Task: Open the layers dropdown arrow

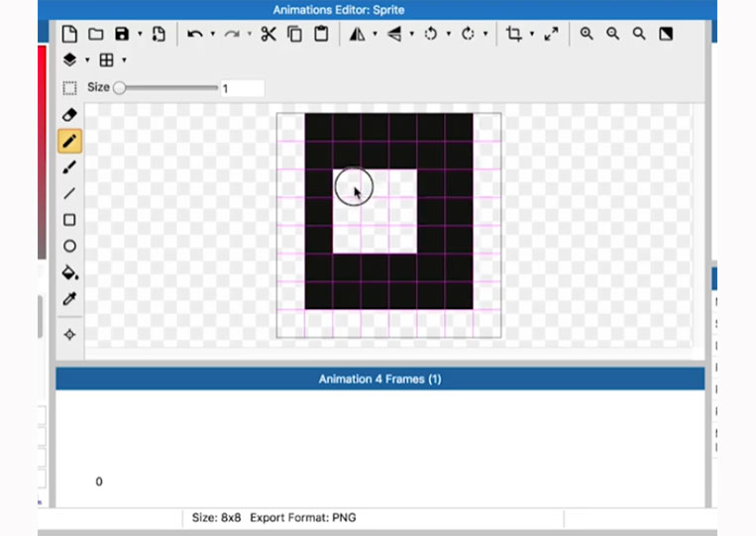Action: tap(87, 60)
